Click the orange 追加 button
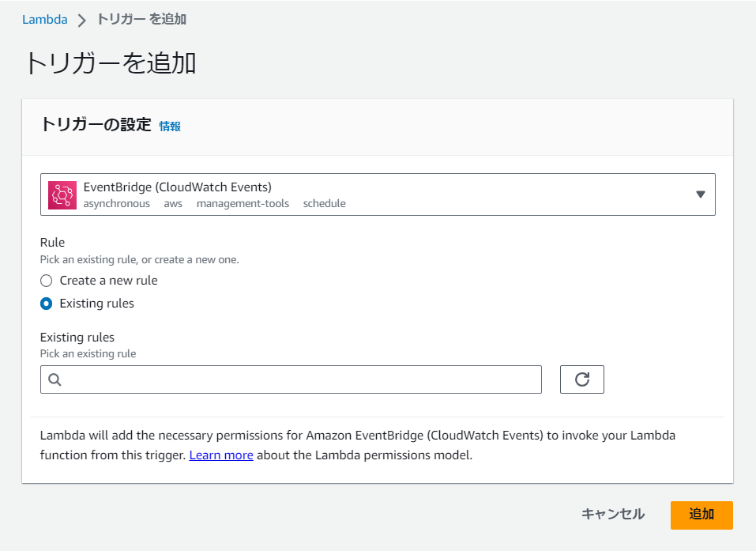 coord(701,515)
